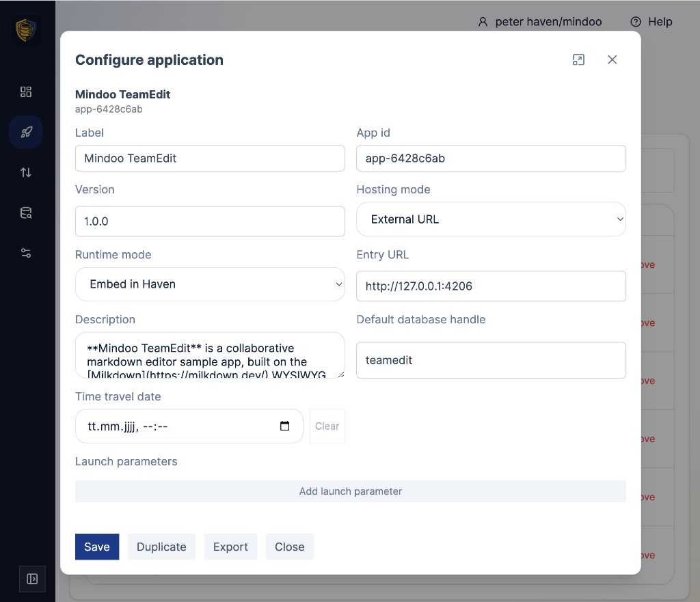The image size is (700, 602).
Task: Click the app-6428c6ab subtitle text
Action: pyautogui.click(x=109, y=109)
